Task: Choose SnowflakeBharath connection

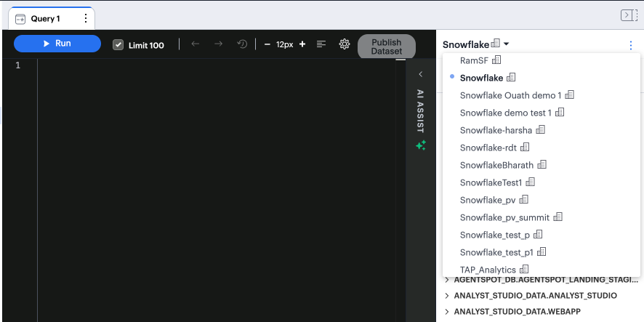Action: click(x=542, y=165)
